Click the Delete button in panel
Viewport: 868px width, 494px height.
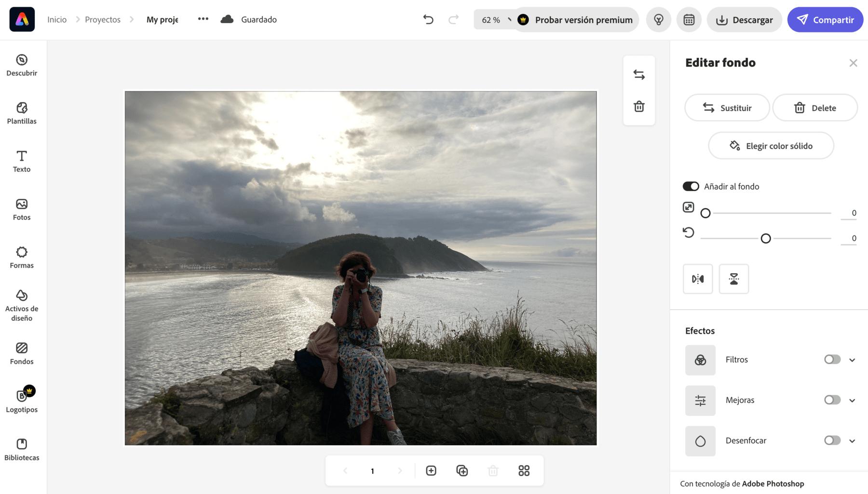point(815,108)
